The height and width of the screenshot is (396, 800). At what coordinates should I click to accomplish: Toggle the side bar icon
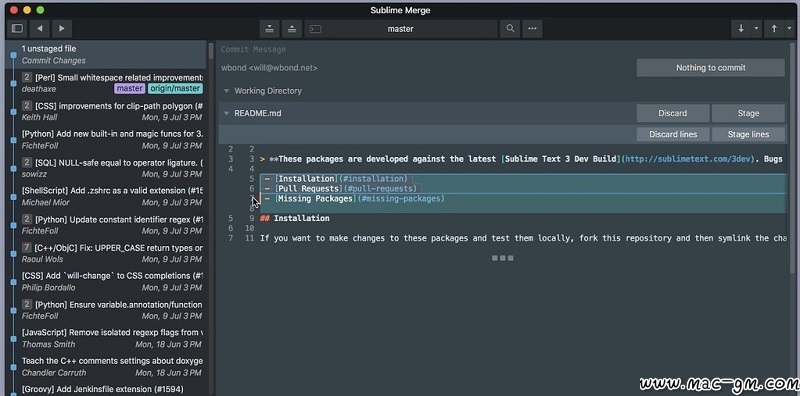tap(17, 29)
